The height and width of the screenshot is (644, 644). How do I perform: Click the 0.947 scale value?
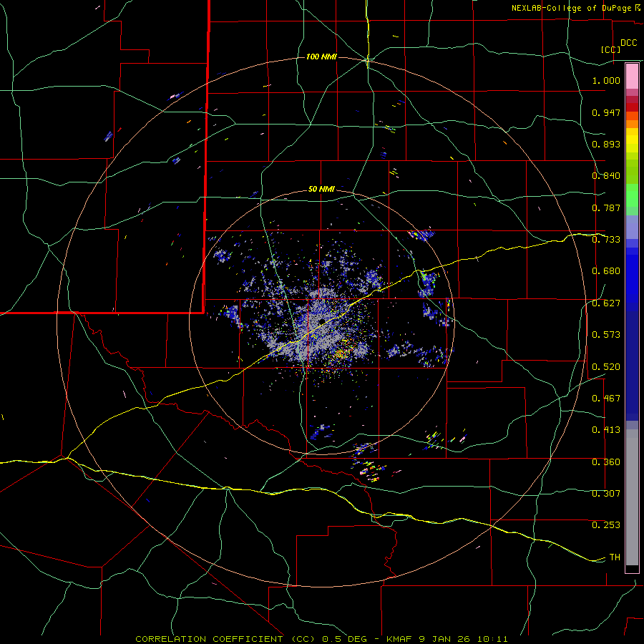tap(606, 112)
